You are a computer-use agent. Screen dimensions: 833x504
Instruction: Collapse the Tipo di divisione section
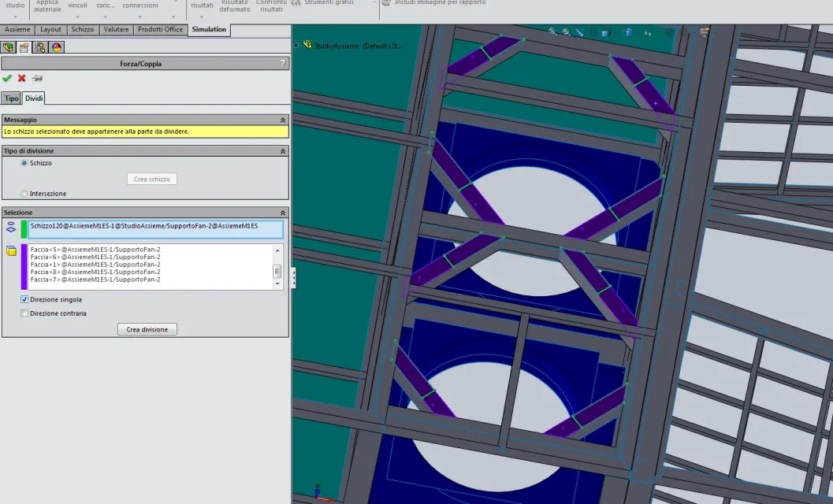tap(283, 150)
